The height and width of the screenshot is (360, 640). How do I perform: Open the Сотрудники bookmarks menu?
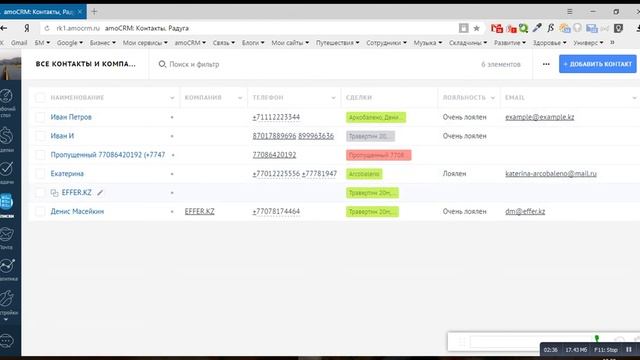click(386, 42)
